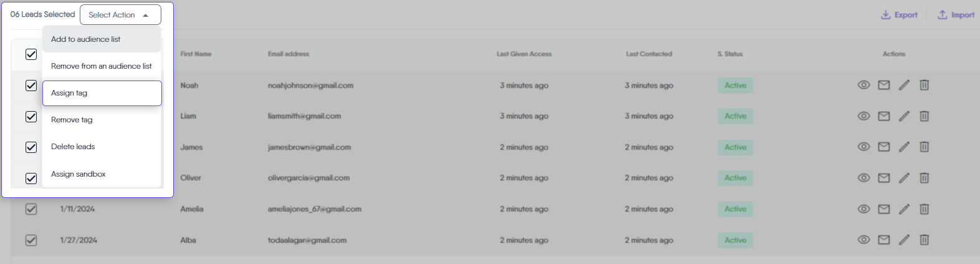Pick Remove from an audience list
This screenshot has height=264, width=980.
[x=102, y=66]
